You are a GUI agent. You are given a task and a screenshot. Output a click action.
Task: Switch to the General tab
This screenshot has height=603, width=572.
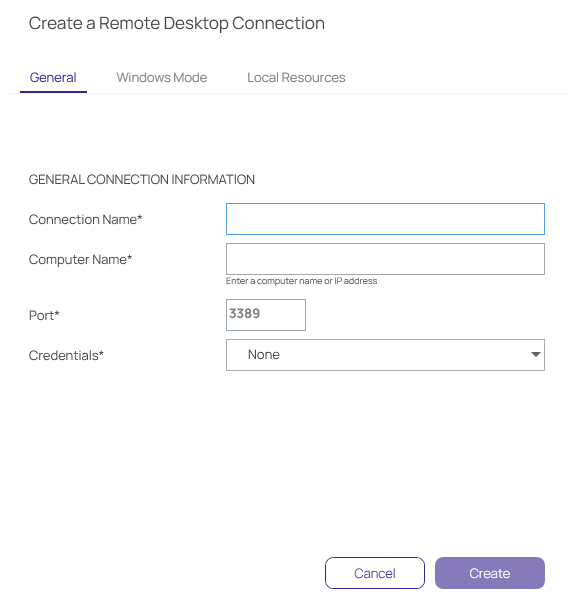tap(53, 78)
